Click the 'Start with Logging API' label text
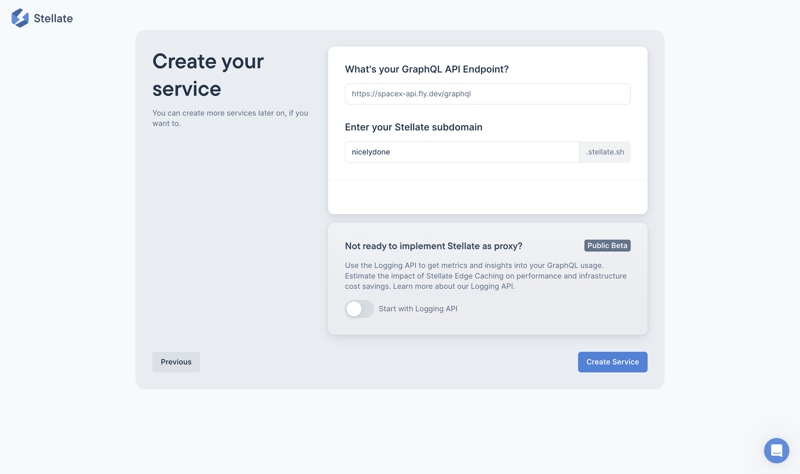The image size is (800, 474). (418, 309)
